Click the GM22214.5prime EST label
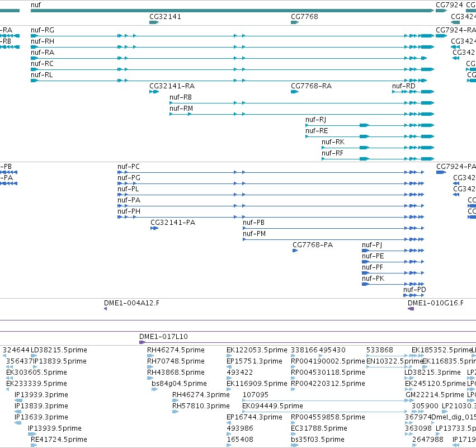The width and height of the screenshot is (476, 448). click(x=435, y=395)
